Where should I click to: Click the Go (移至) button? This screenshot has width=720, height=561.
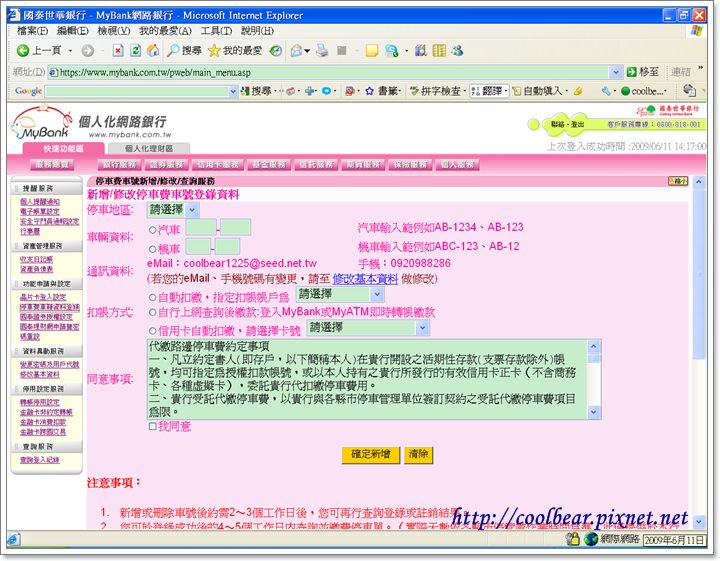(x=643, y=72)
